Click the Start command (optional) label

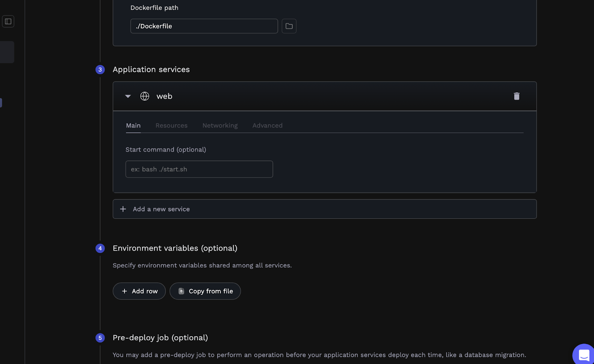(x=166, y=150)
